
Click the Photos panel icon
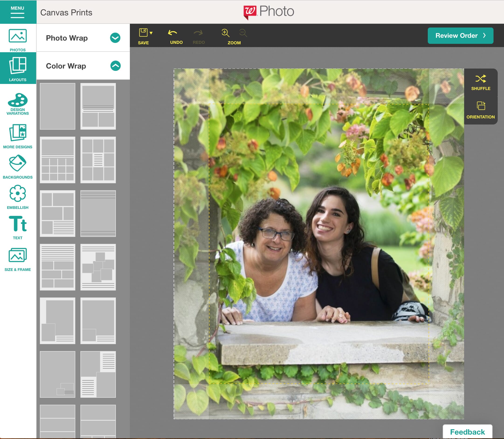click(18, 38)
